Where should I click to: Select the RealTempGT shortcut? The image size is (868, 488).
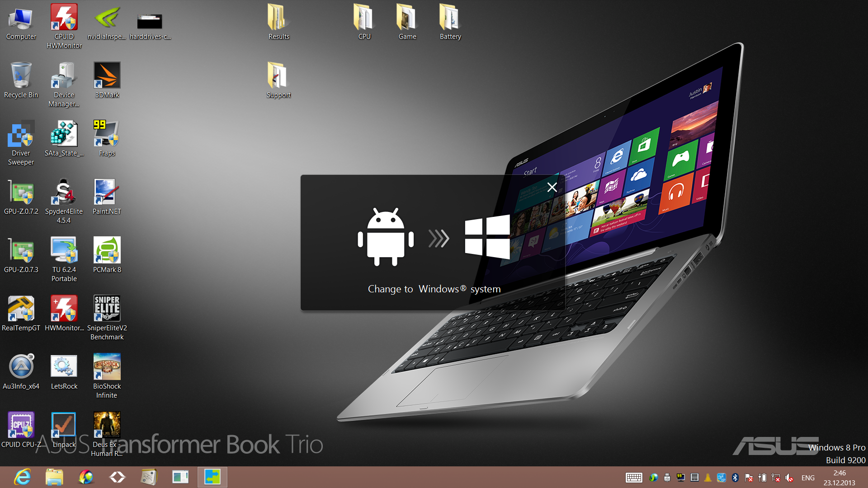pyautogui.click(x=21, y=314)
